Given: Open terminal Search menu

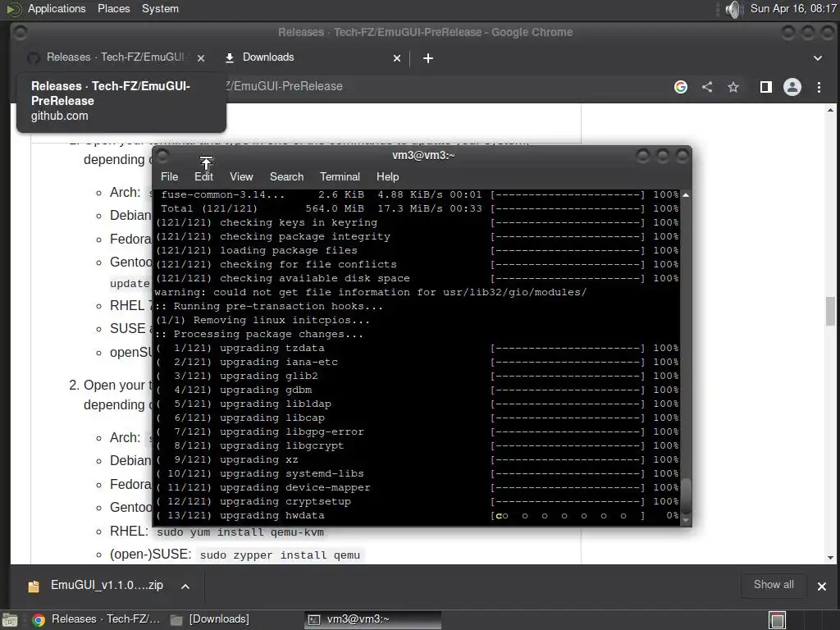Looking at the screenshot, I should 286,177.
